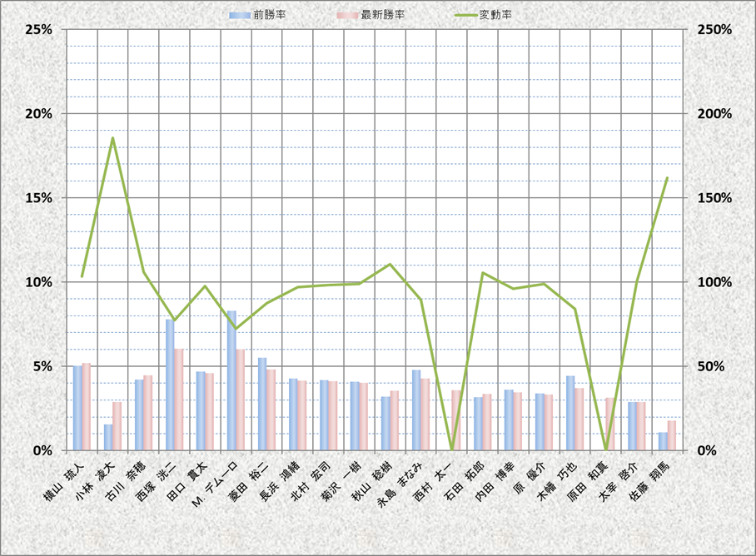Click the 25% label on left axis
This screenshot has width=756, height=556.
coord(39,29)
